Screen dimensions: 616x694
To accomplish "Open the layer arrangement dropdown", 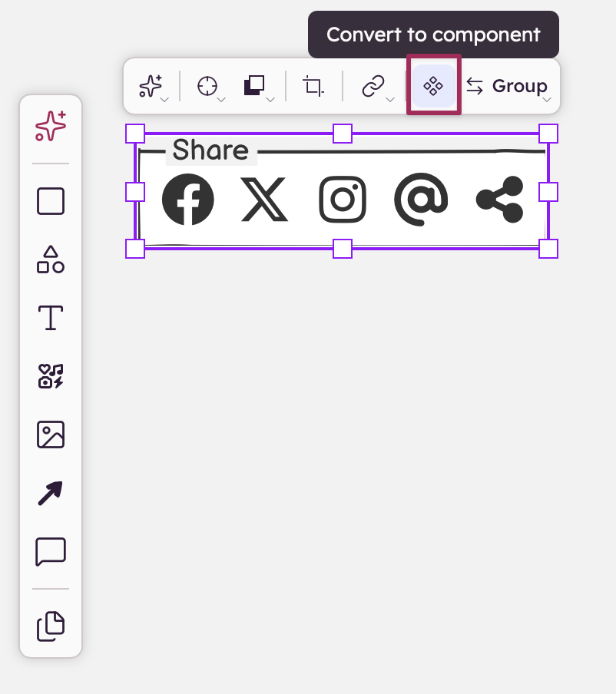I will click(x=259, y=87).
